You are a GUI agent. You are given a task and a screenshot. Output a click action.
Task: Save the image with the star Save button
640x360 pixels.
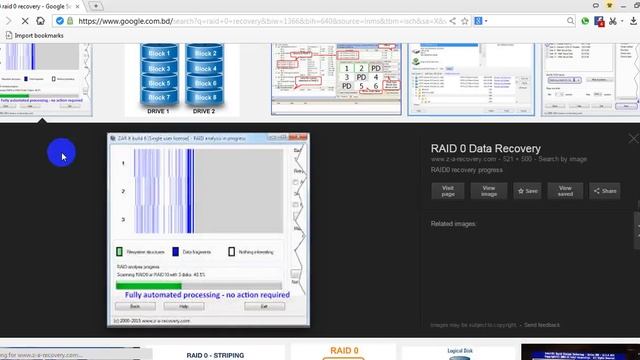(x=527, y=191)
